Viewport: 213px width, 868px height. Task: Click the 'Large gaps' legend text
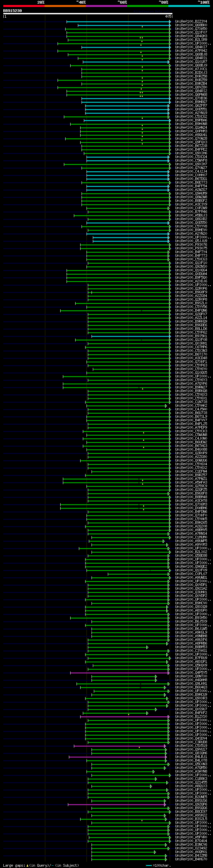[14, 865]
